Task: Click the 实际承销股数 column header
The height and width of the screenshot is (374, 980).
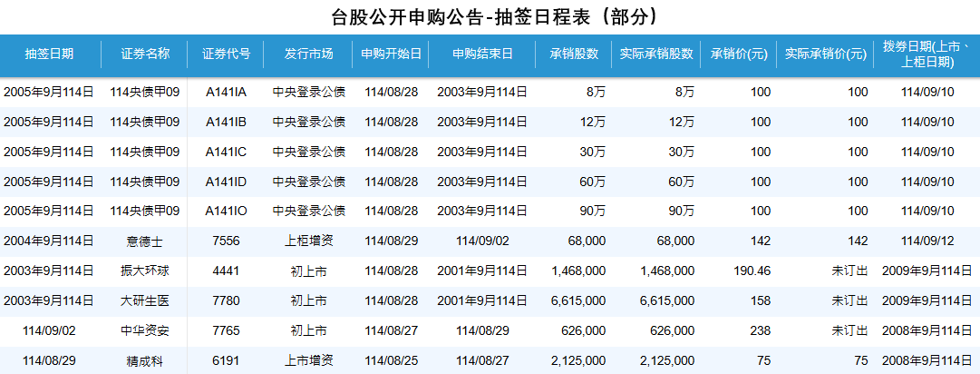Action: point(656,54)
